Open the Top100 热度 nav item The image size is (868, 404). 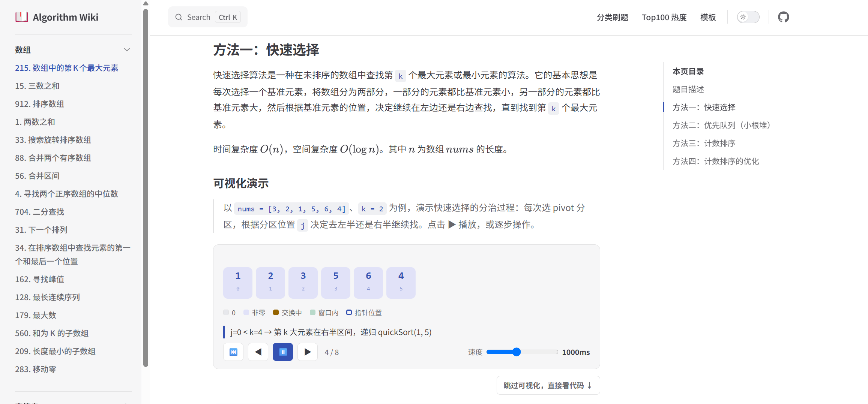pos(664,17)
